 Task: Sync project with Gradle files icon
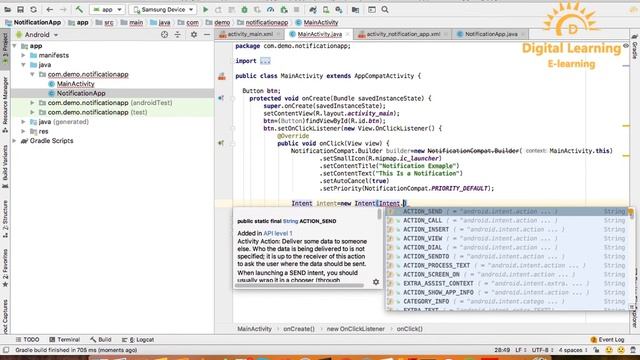[x=313, y=9]
